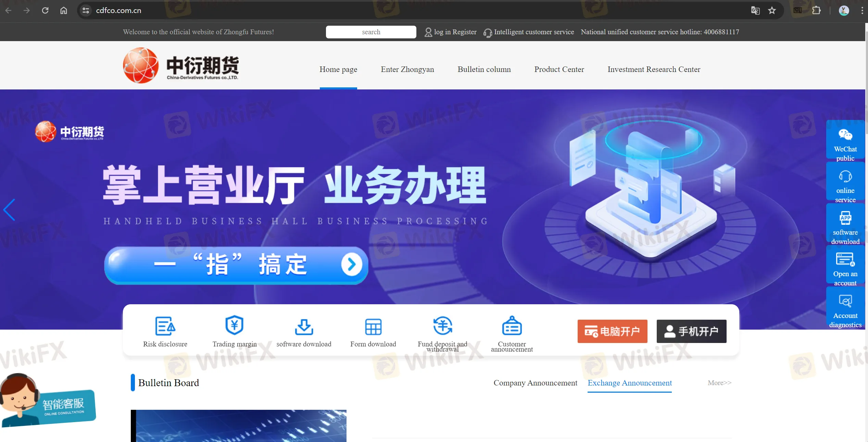Open the bulletin board news thumbnail

238,426
